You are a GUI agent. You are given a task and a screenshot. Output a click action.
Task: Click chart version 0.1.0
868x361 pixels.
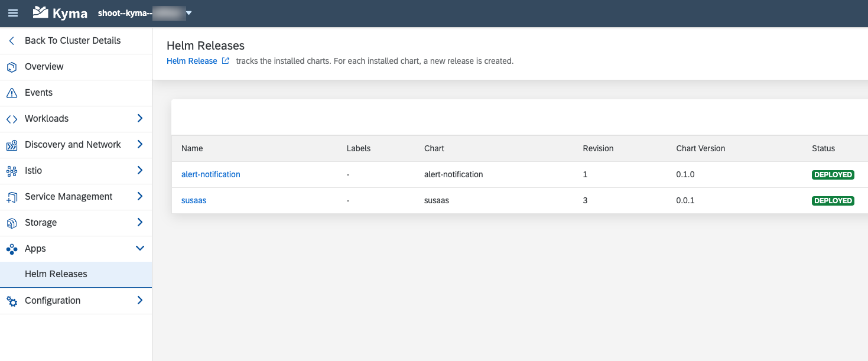(x=685, y=174)
